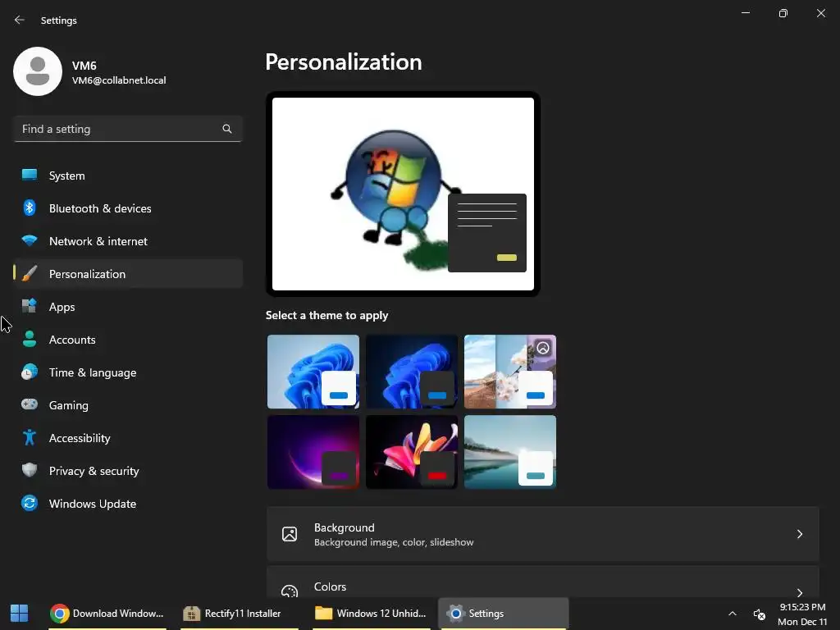Click the search magnifier icon
The width and height of the screenshot is (840, 630).
tap(227, 129)
